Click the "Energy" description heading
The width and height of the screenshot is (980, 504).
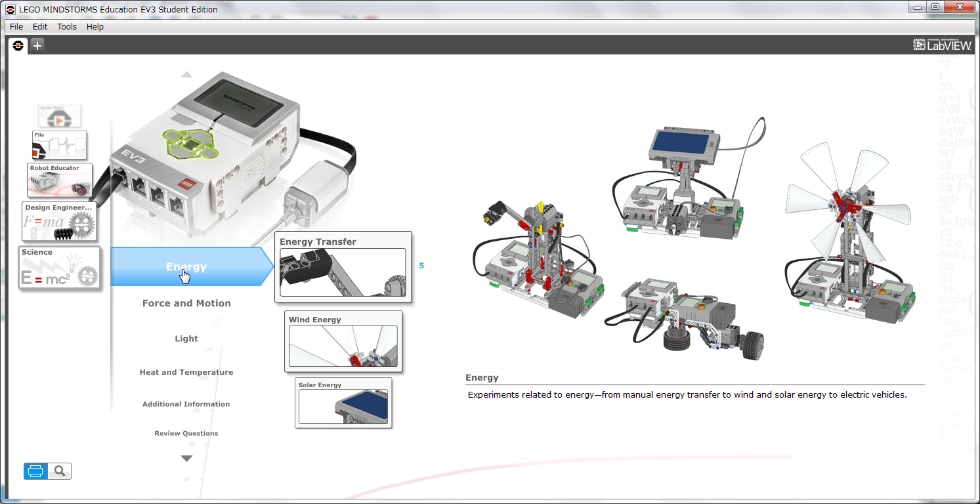482,377
